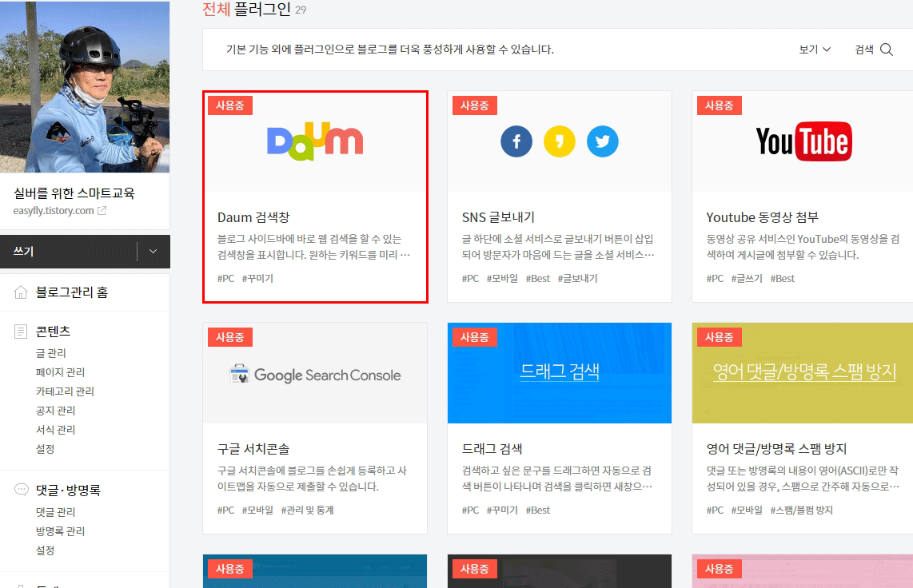Screen dimensions: 913x588
Task: Click the blue 드래그 검색 banner
Action: (x=560, y=373)
